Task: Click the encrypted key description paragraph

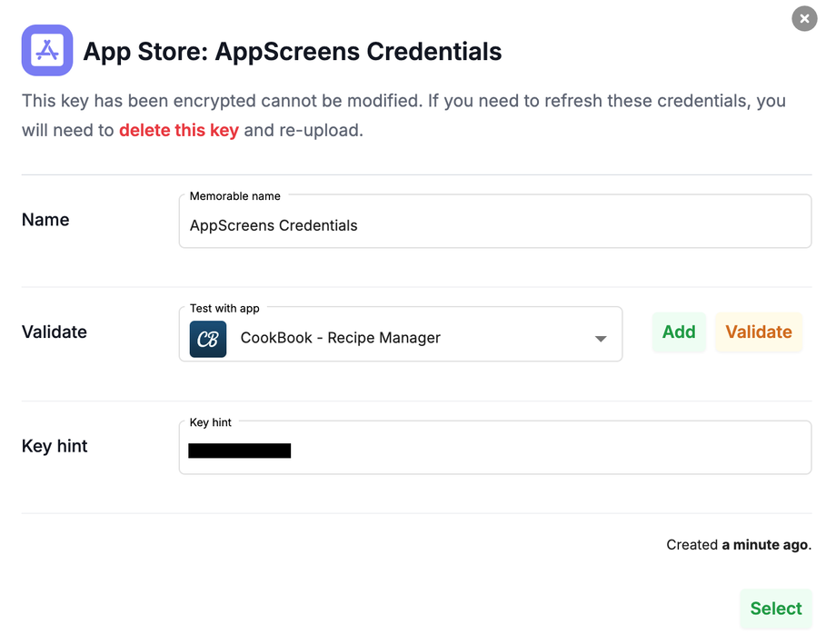Action: 403,101
